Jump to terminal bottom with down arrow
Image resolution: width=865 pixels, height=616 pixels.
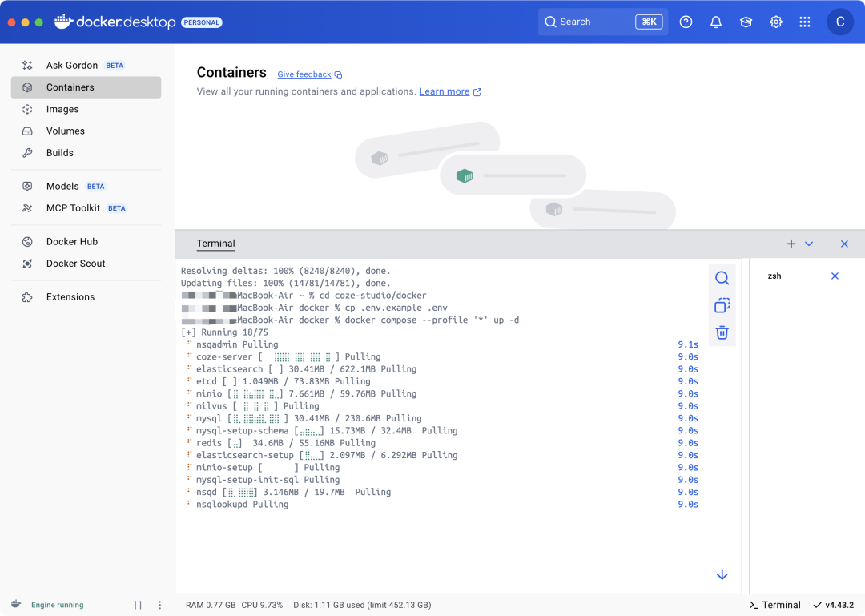click(x=722, y=574)
